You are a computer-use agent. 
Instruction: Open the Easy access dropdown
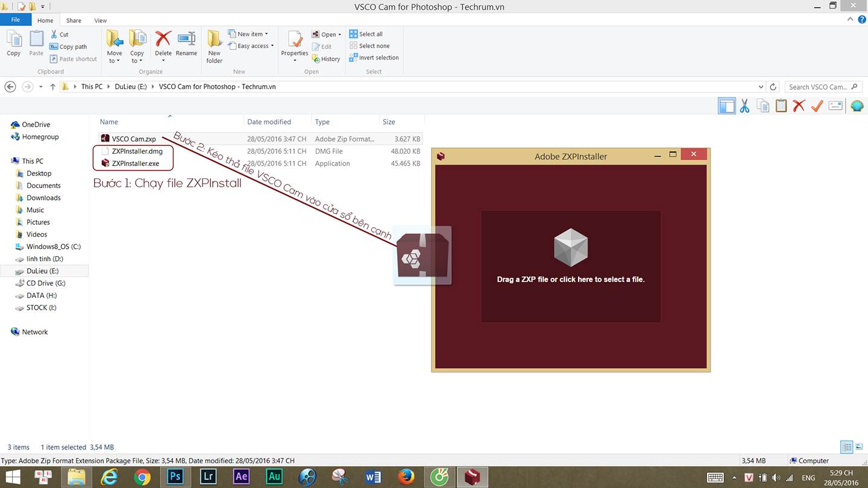pos(251,46)
